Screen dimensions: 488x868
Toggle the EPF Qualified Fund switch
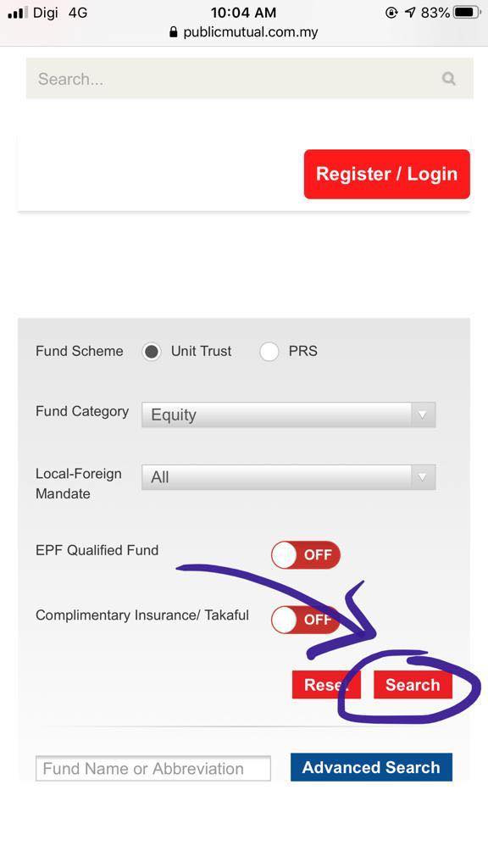[305, 554]
